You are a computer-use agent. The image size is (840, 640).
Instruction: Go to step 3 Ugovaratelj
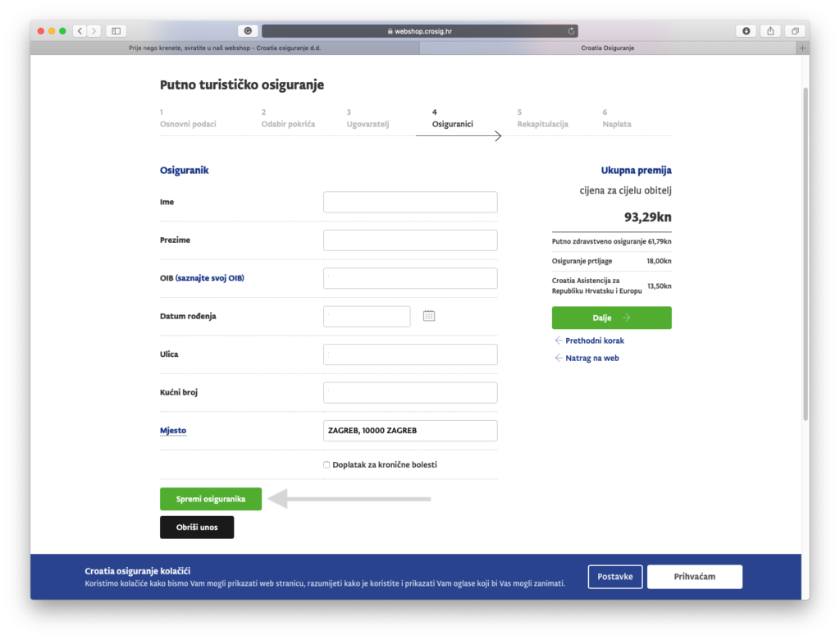click(367, 119)
